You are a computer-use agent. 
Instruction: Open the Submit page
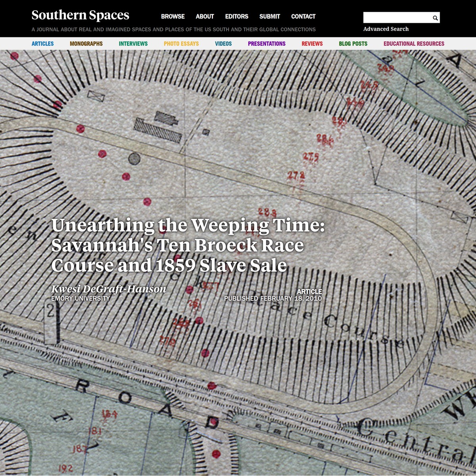point(269,17)
